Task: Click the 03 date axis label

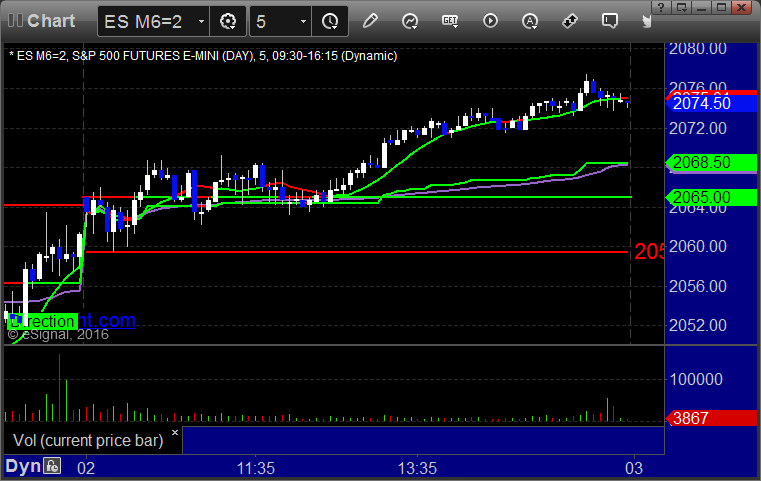Action: [634, 468]
